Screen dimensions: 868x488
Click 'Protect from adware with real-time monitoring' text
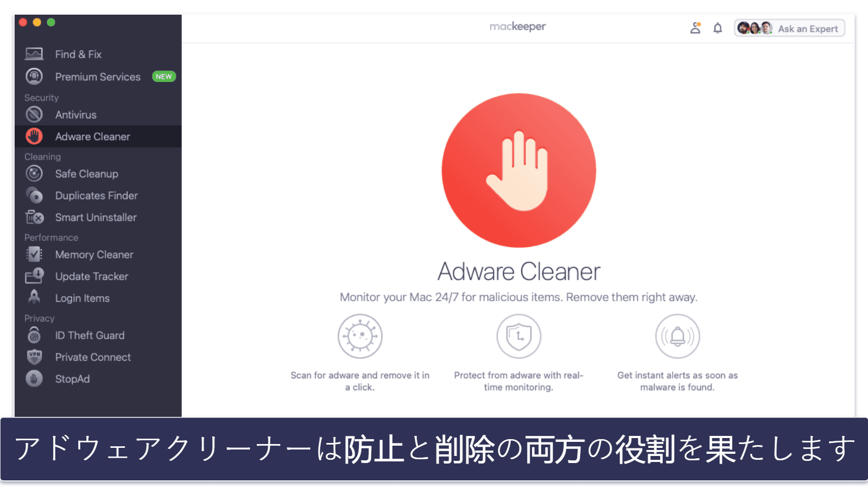pos(518,381)
